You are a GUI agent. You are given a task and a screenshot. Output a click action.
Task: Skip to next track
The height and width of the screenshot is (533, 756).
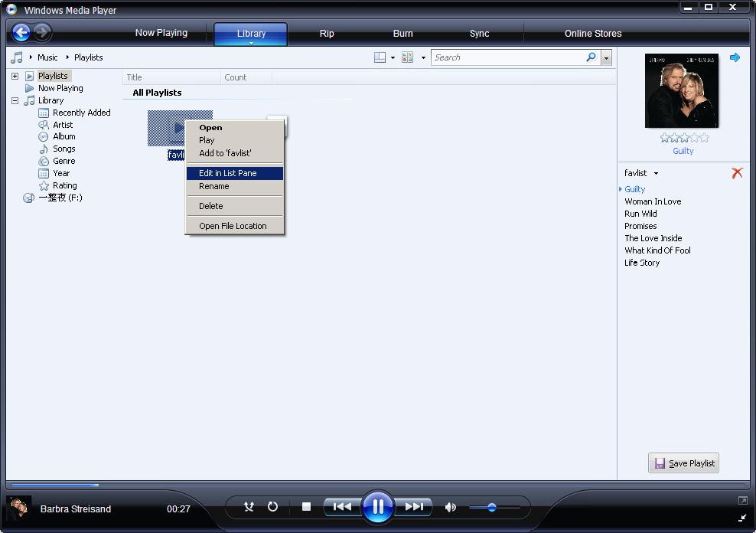tap(414, 506)
